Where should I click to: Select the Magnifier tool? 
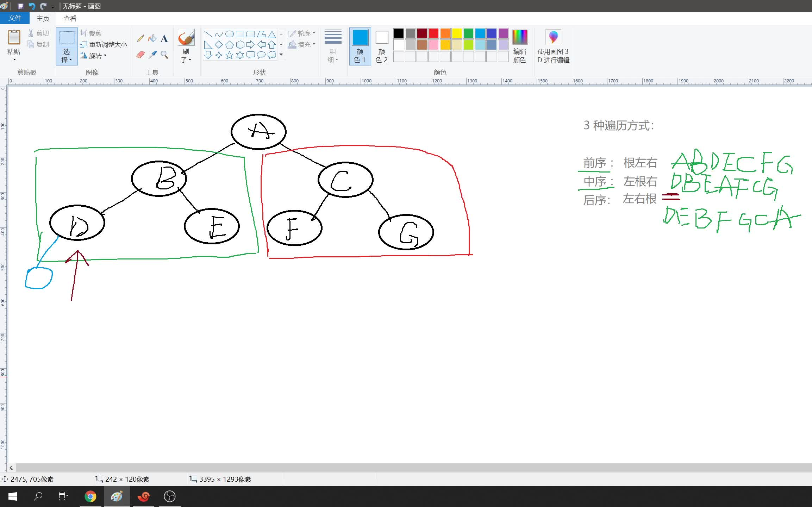(x=164, y=55)
